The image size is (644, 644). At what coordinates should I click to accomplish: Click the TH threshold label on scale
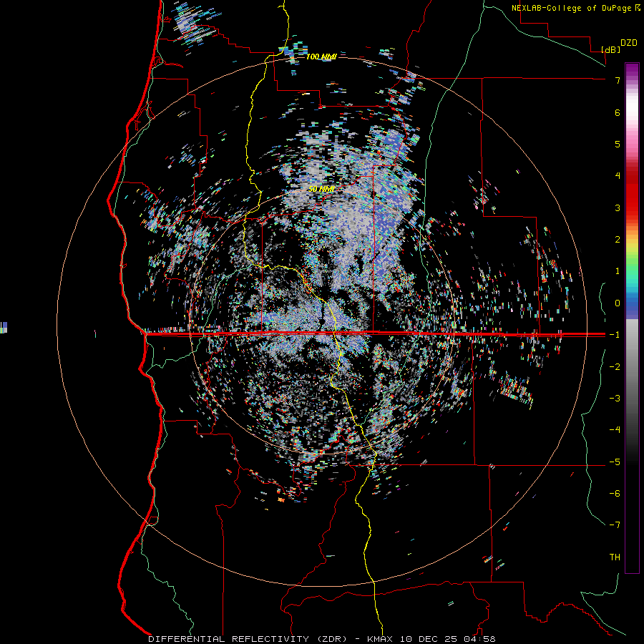(615, 557)
